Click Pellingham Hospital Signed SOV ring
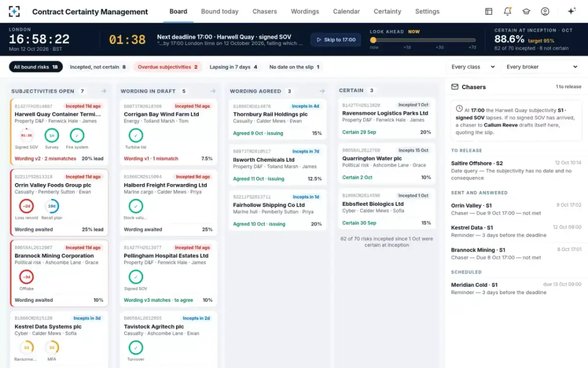This screenshot has height=368, width=588. [x=136, y=277]
